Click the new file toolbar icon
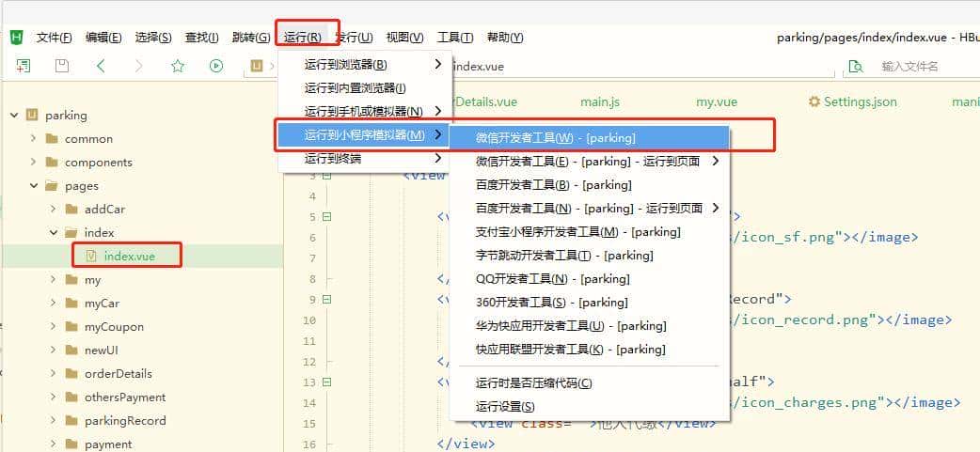Viewport: 980px width, 452px height. point(24,66)
